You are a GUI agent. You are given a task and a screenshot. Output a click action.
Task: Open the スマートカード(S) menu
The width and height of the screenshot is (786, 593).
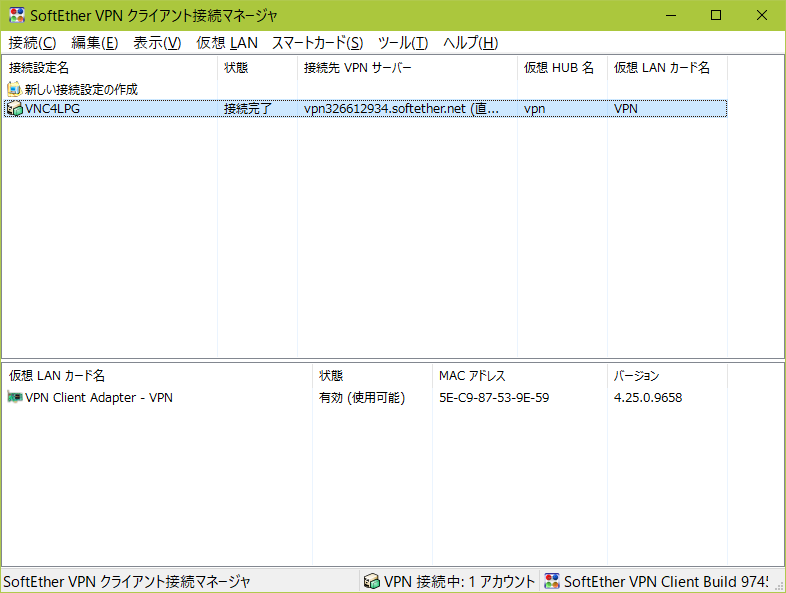click(x=317, y=43)
